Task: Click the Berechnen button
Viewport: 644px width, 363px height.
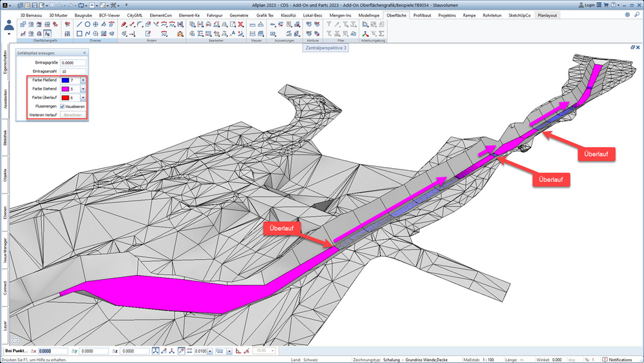Action: 73,115
